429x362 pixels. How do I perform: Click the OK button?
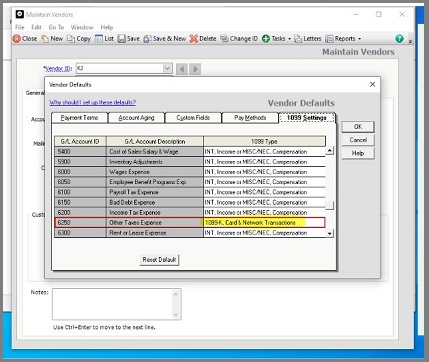358,127
